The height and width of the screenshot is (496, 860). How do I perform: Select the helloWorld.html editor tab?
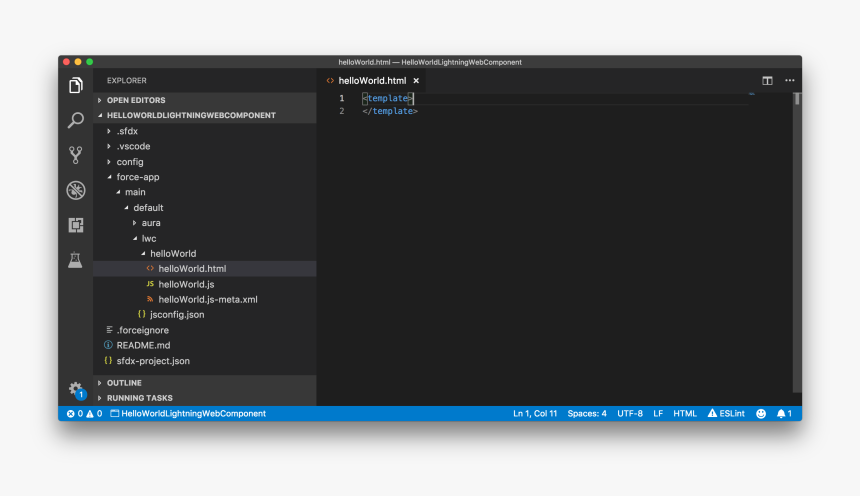(372, 81)
